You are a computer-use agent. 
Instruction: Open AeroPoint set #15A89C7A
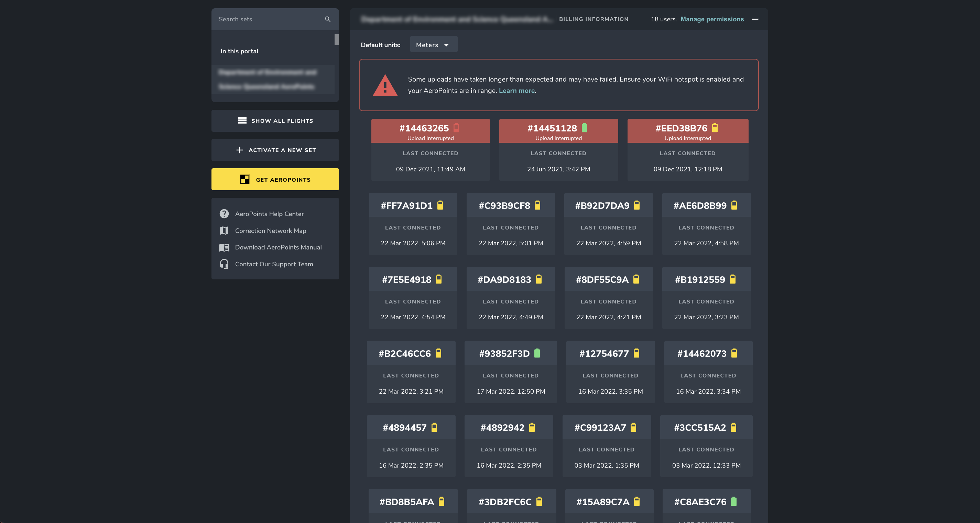coord(609,506)
